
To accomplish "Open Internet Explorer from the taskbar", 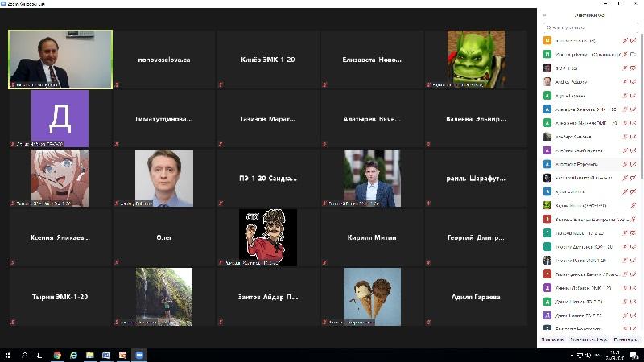I will pyautogui.click(x=73, y=355).
